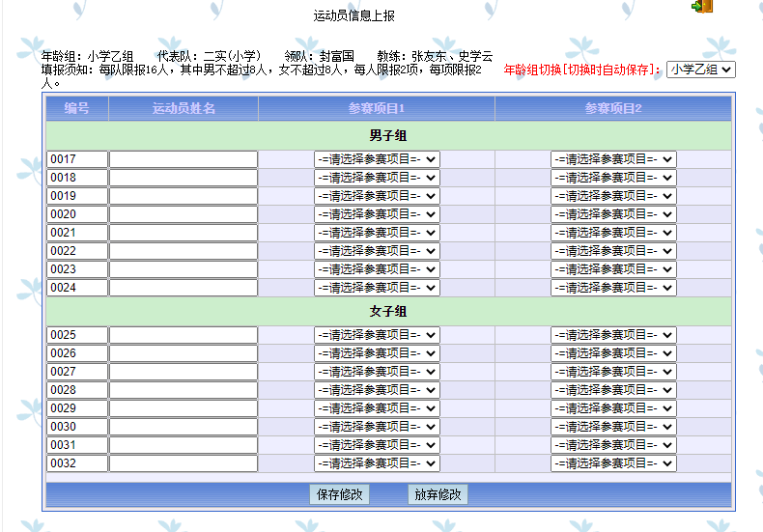Open 参赛项目1 dropdown in row 0032
The width and height of the screenshot is (763, 532).
(377, 463)
